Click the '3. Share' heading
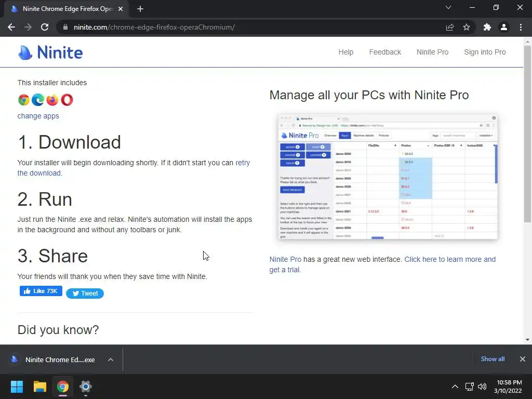Image resolution: width=532 pixels, height=399 pixels. [52, 256]
